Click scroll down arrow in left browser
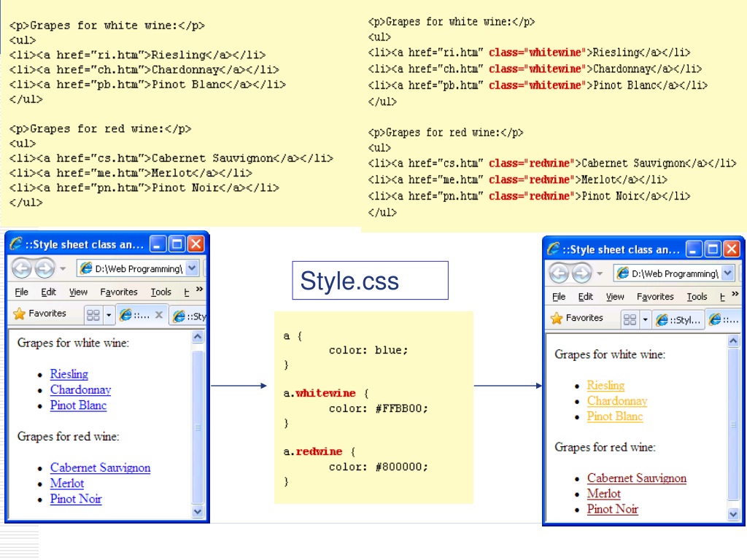This screenshot has height=560, width=747. tap(198, 512)
